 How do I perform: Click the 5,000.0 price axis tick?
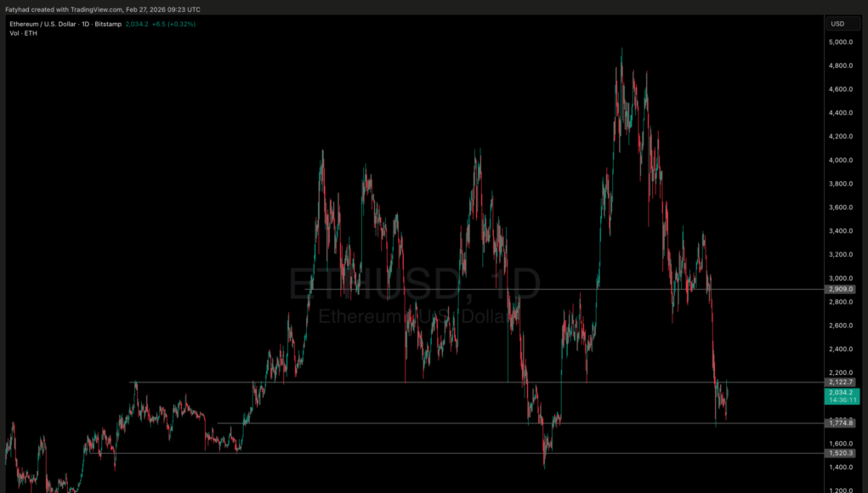point(840,42)
